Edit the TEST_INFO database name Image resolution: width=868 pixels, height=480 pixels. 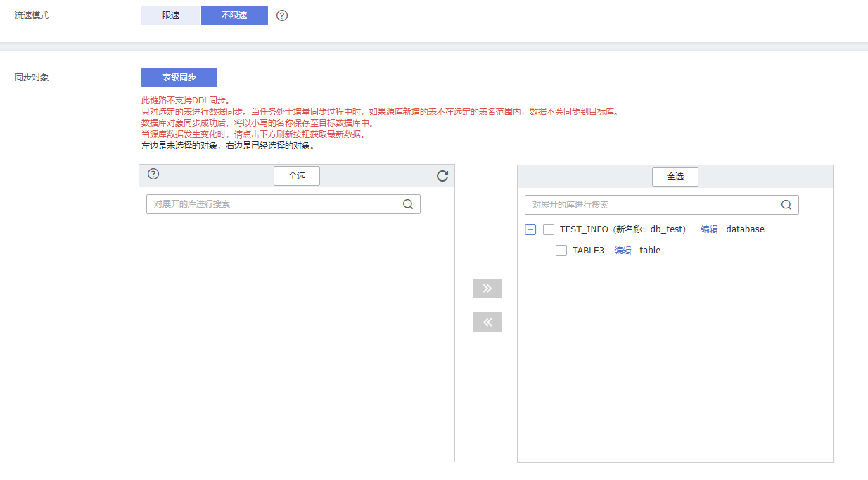tap(709, 229)
